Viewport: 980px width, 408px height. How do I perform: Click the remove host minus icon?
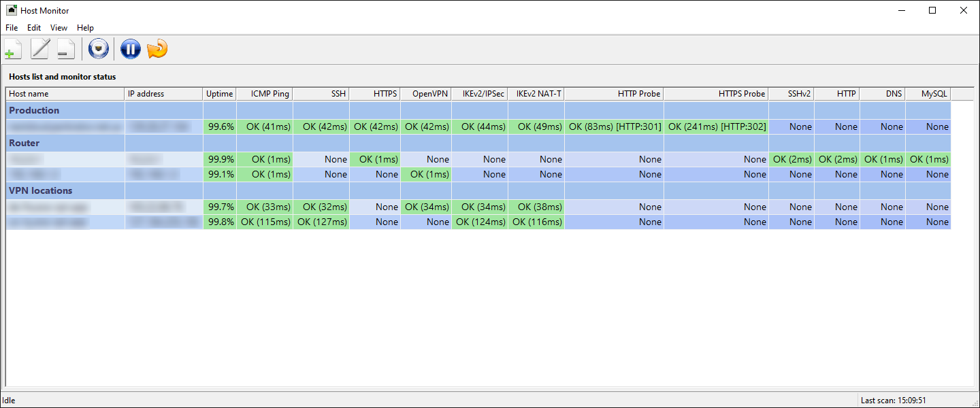pyautogui.click(x=66, y=49)
